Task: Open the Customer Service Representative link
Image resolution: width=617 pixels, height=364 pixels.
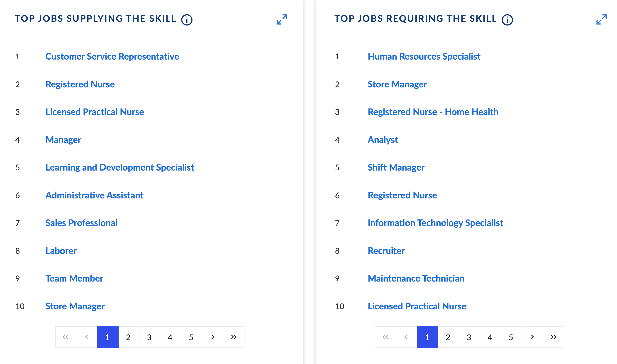Action: coord(112,56)
